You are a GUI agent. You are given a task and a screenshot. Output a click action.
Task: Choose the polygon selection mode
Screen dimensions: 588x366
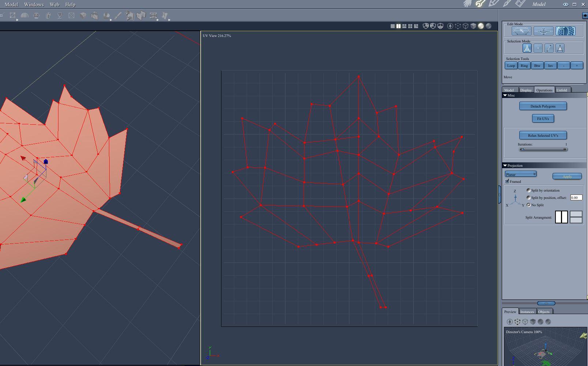click(560, 48)
